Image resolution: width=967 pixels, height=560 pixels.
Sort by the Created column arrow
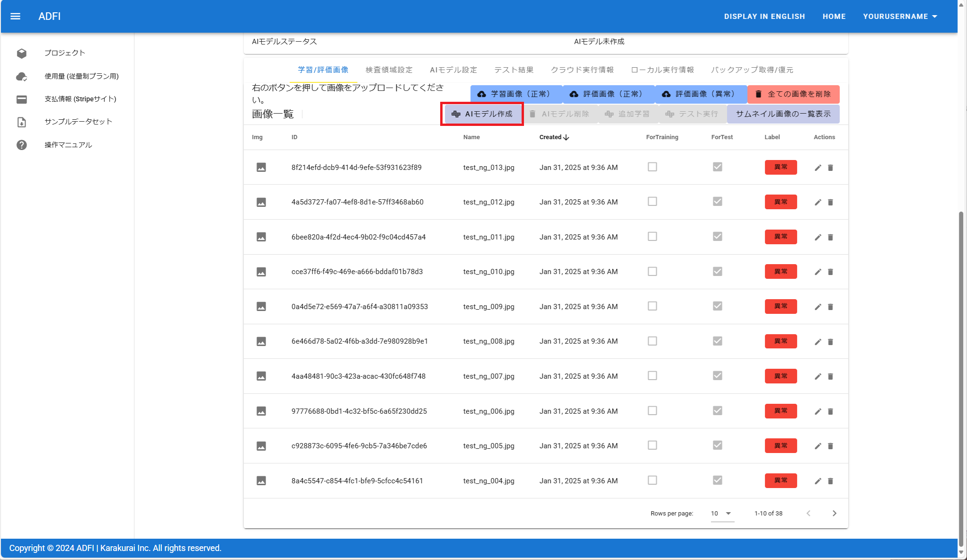point(566,137)
